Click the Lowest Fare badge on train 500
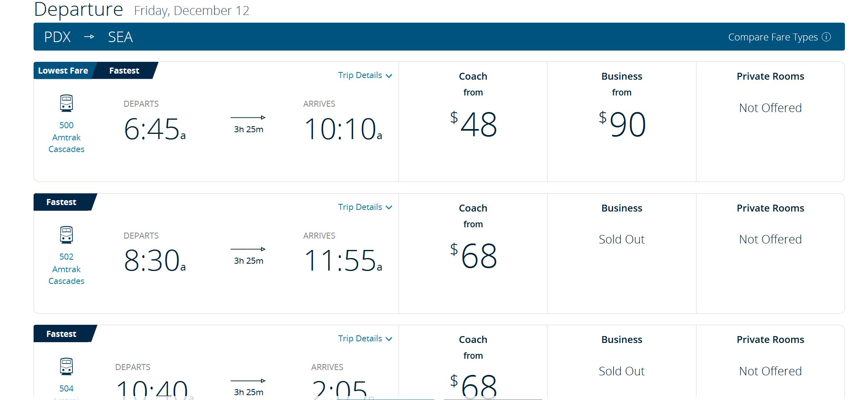Image resolution: width=868 pixels, height=400 pixels. pyautogui.click(x=63, y=70)
